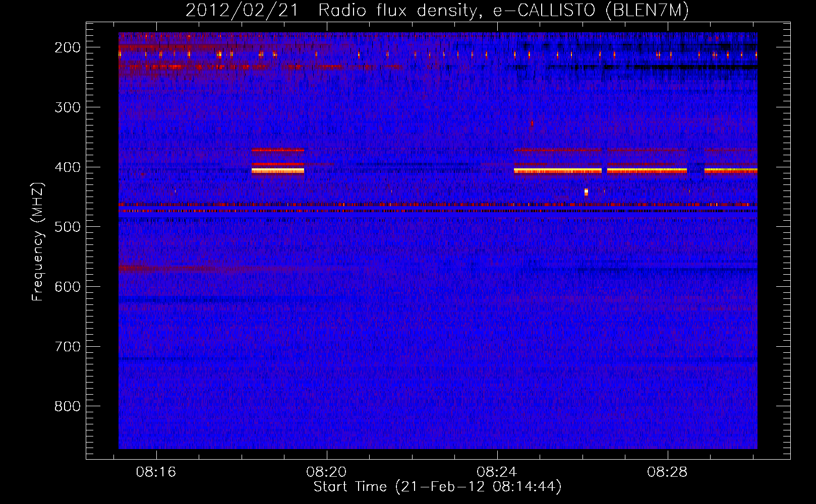
Task: Click the 'Frequency (MHZ)' axis label
Action: pyautogui.click(x=38, y=242)
